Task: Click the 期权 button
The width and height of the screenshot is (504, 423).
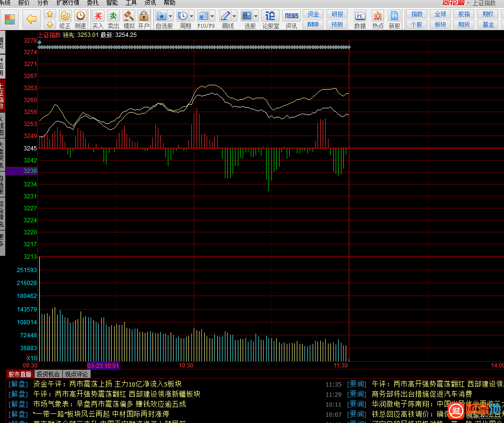Action: point(488,14)
